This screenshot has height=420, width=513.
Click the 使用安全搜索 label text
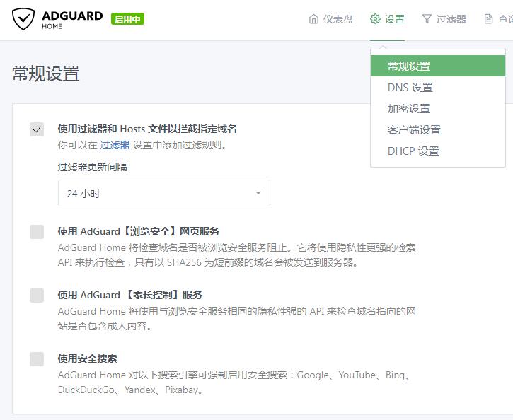87,358
